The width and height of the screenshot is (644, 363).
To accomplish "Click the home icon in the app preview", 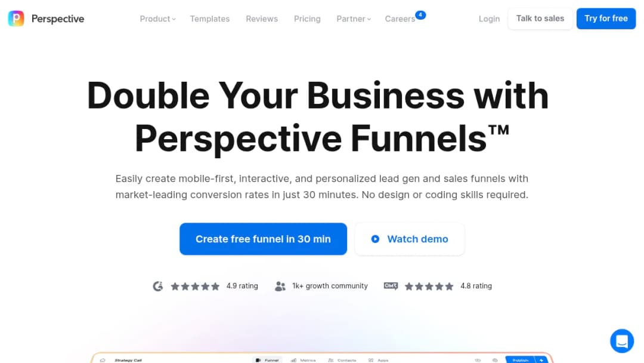I will point(103,360).
